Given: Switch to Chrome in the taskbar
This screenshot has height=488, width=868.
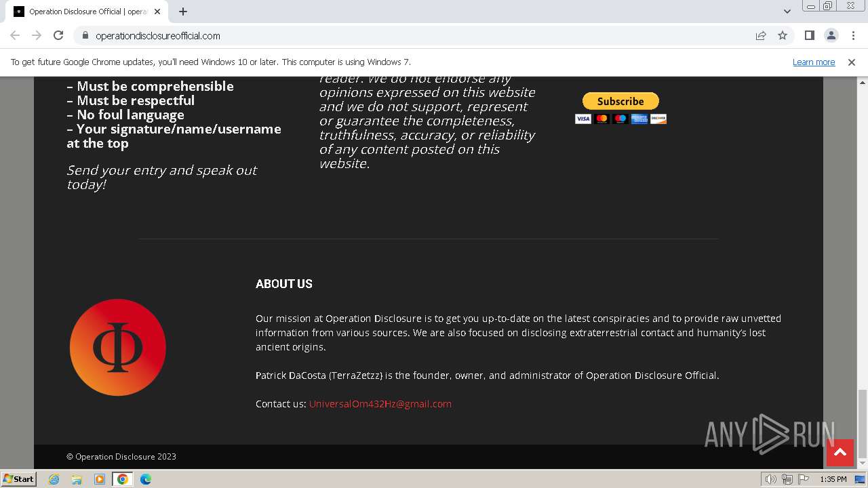Looking at the screenshot, I should [x=123, y=479].
